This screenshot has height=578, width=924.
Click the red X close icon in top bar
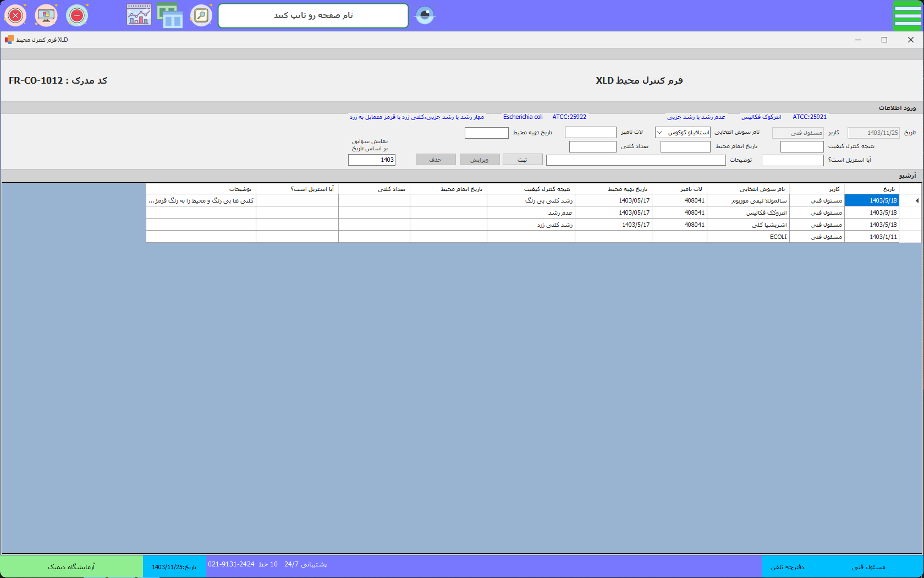[x=15, y=15]
